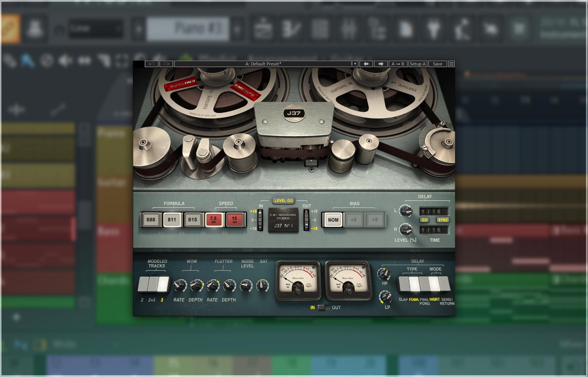Select modeled track 2 button
This screenshot has height=377, width=588.
[143, 284]
